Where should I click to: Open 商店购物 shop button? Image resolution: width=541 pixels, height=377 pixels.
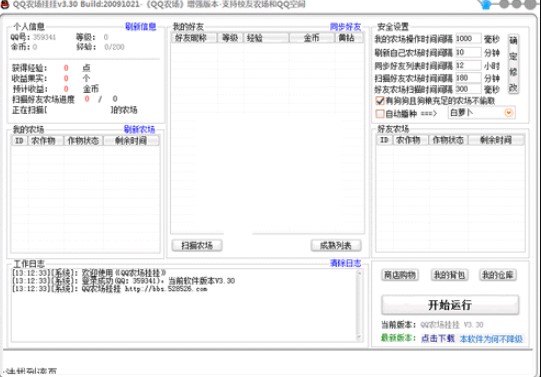coord(400,275)
